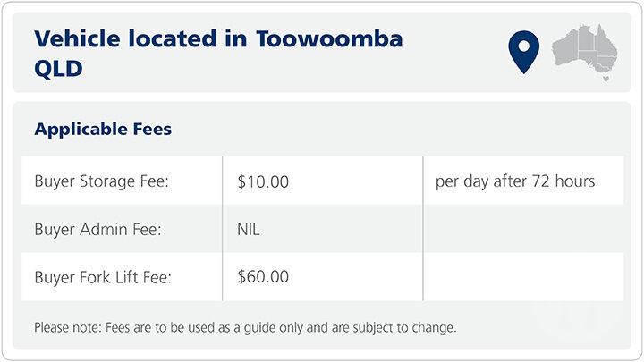The height and width of the screenshot is (362, 644).
Task: Click the Buyer Admin Fee label
Action: click(97, 230)
